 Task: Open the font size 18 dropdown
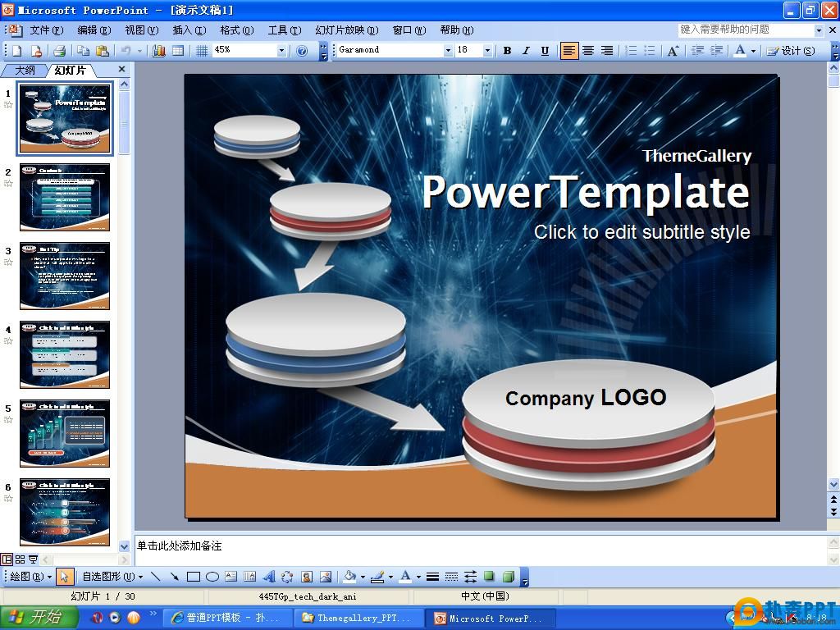[x=487, y=50]
